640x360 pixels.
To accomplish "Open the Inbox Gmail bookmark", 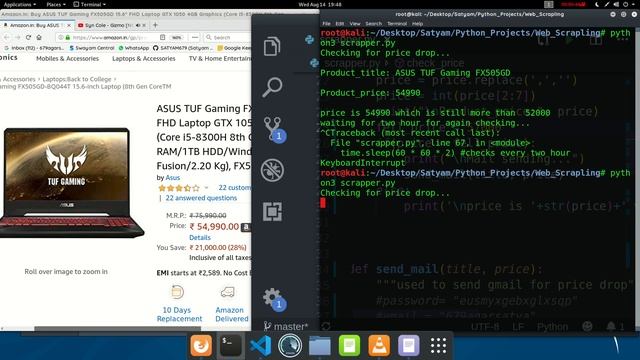I will click(x=33, y=48).
